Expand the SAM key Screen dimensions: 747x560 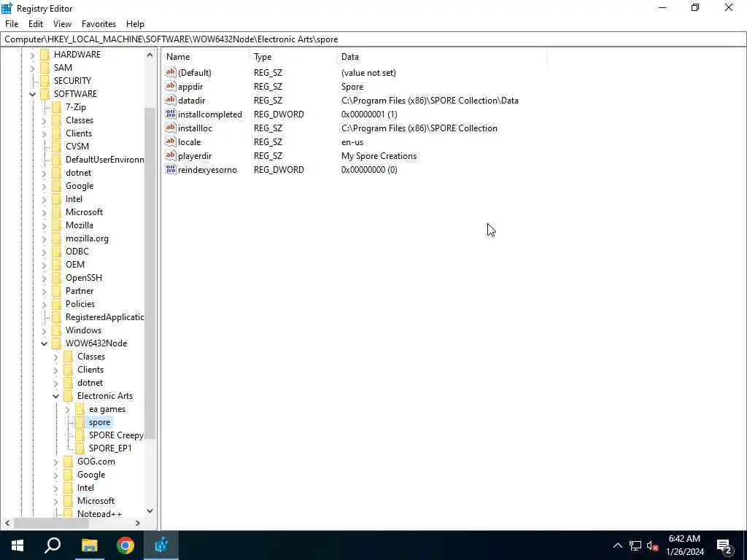[x=32, y=68]
